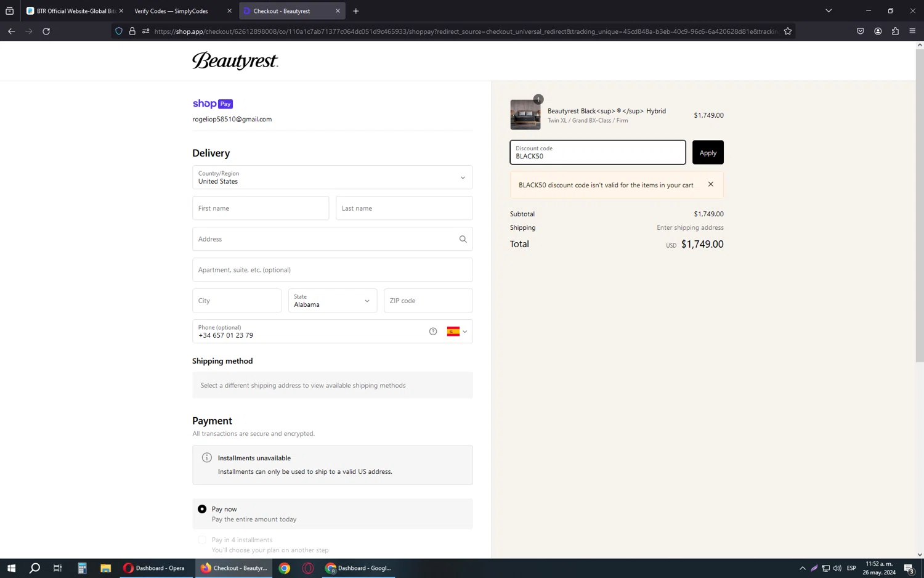
Task: Open the Windows taskbar search
Action: pyautogui.click(x=35, y=568)
